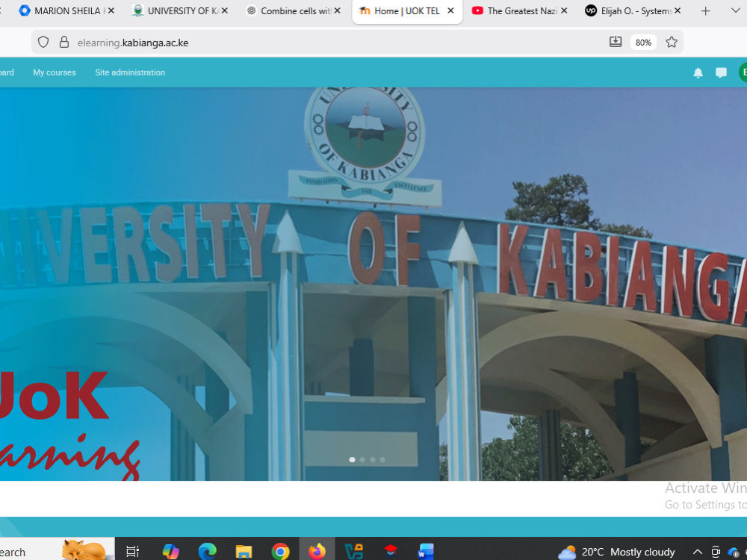747x560 pixels.
Task: Open Task View on the taskbar
Action: (132, 552)
